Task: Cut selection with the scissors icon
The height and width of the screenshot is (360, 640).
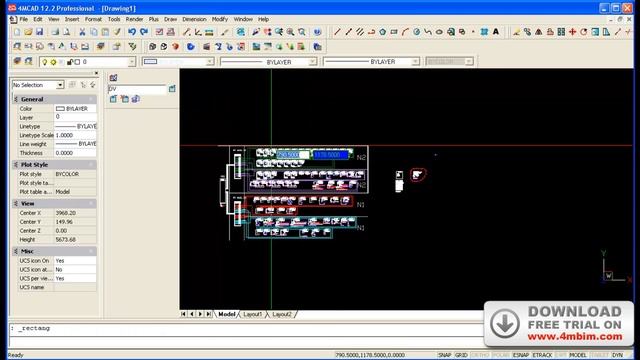Action: (82, 32)
